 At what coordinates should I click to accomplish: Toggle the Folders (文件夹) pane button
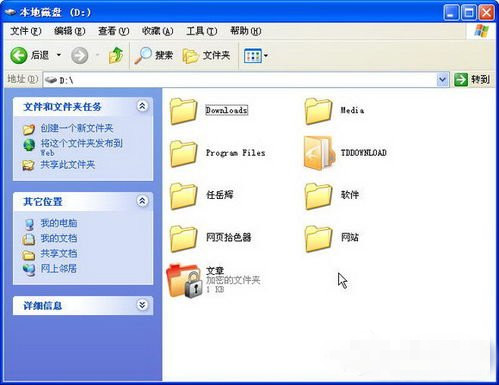(x=207, y=55)
